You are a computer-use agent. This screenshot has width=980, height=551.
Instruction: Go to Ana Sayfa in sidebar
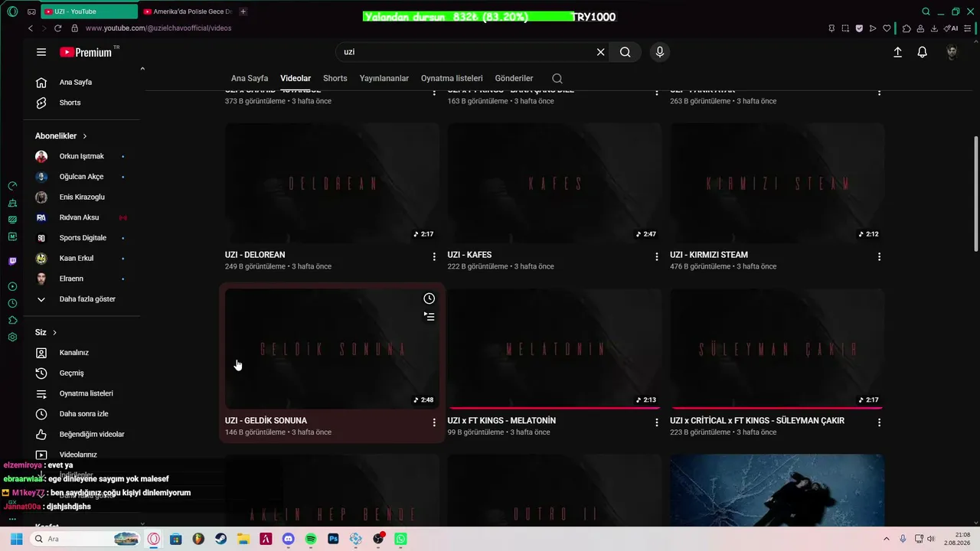(x=82, y=82)
